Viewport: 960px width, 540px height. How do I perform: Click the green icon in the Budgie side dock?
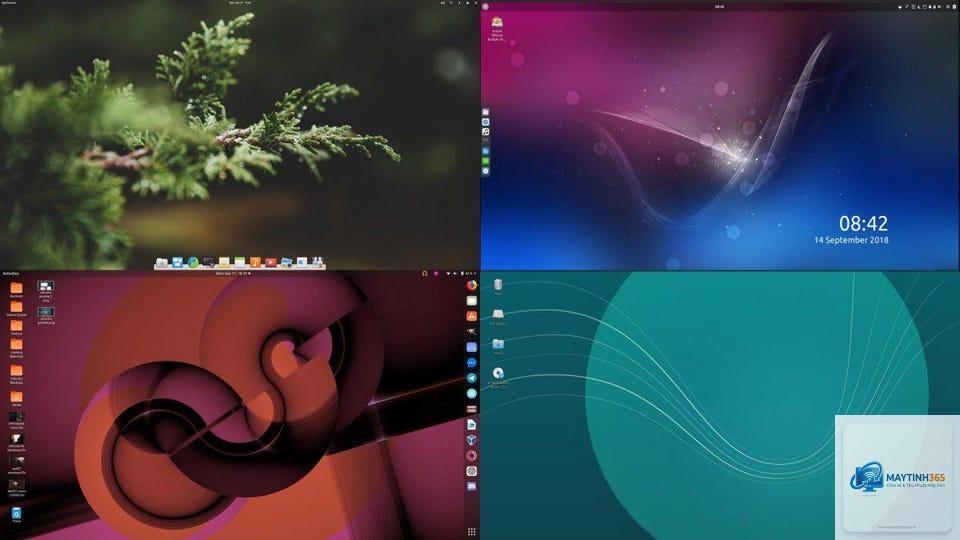(x=486, y=161)
